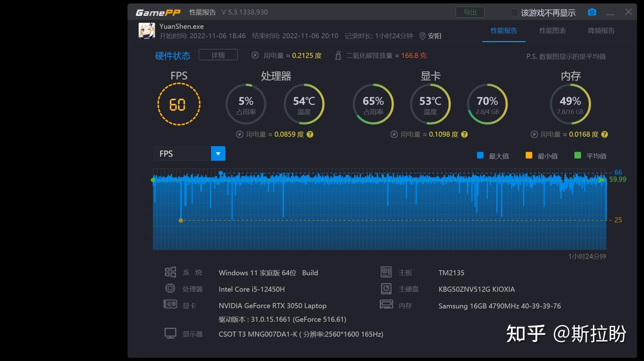The height and width of the screenshot is (361, 644).
Task: Click the motherboard icon beside 主板
Action: [386, 272]
